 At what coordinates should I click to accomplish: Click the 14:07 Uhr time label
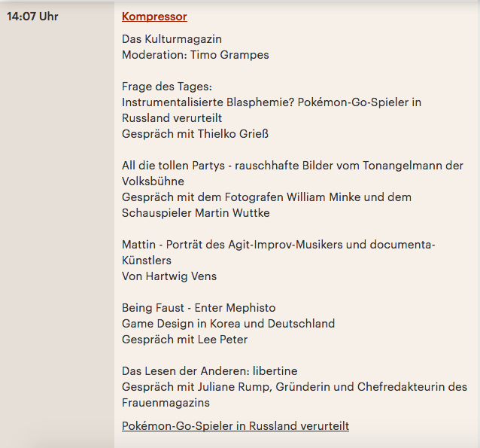(x=32, y=17)
